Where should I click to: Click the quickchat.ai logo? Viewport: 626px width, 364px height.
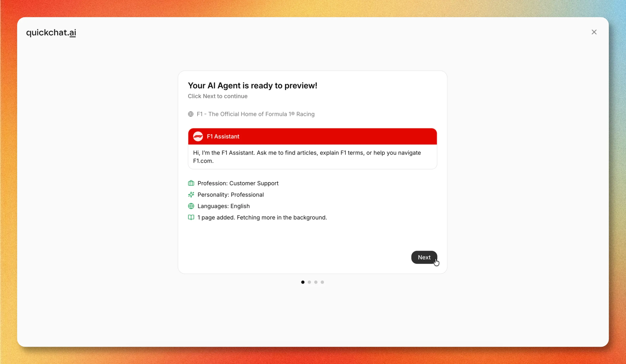(x=51, y=33)
